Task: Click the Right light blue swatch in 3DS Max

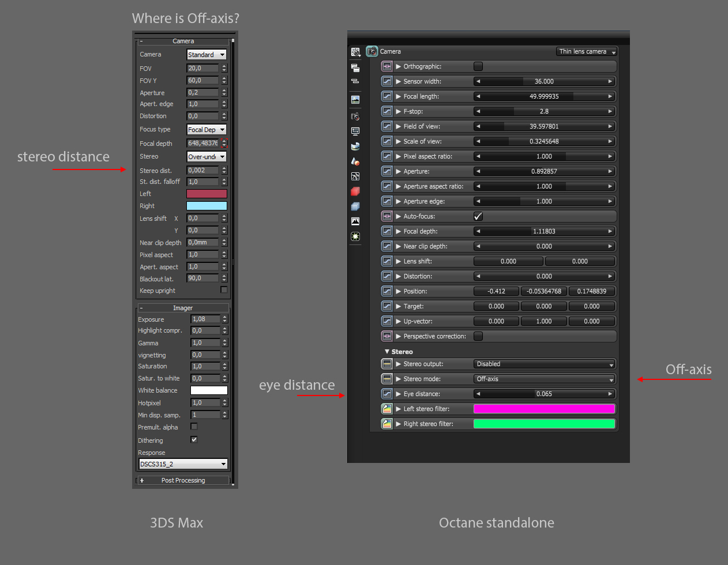Action: click(x=207, y=206)
